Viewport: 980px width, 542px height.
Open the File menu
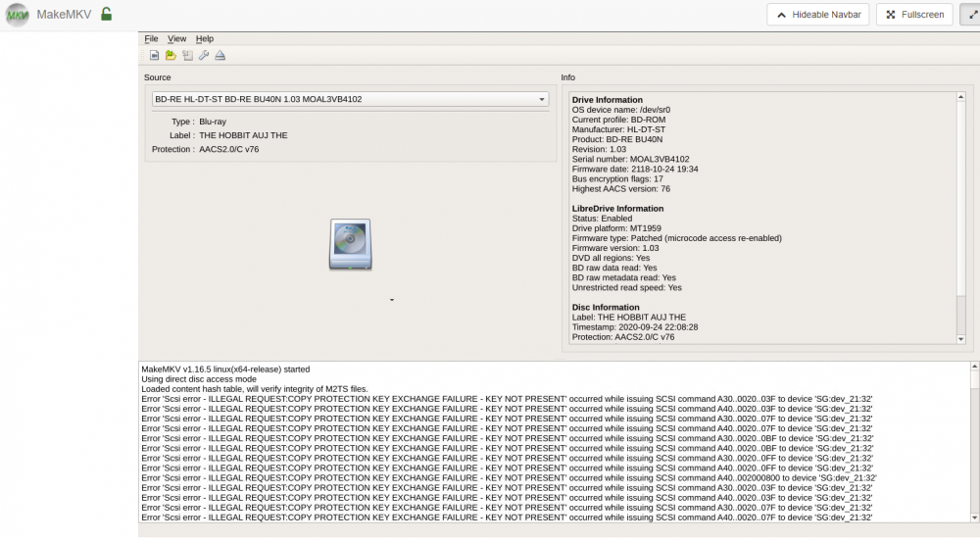point(151,39)
